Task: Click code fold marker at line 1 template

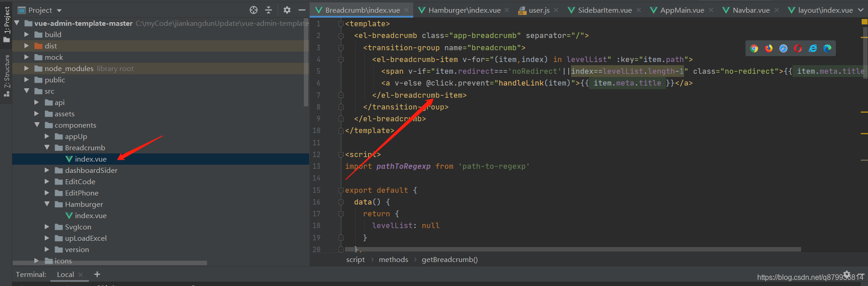Action: [341, 24]
